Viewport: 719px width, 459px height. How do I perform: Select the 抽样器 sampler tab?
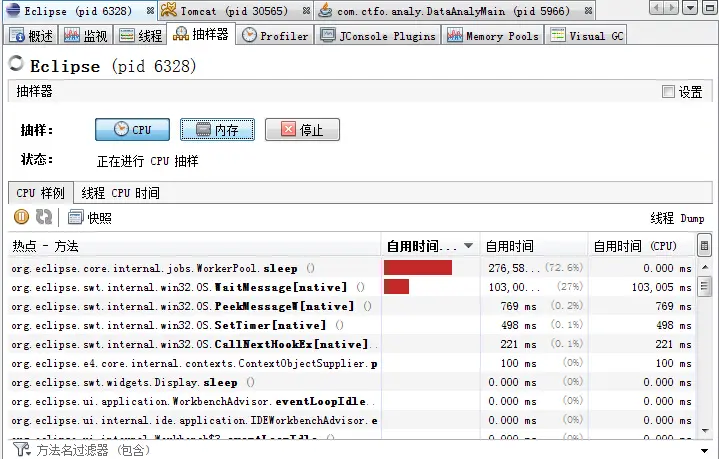click(x=201, y=34)
